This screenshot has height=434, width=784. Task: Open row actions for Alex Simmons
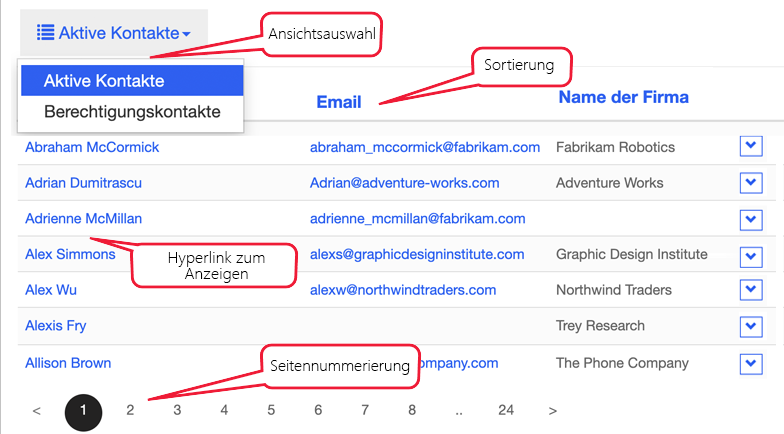coord(751,254)
